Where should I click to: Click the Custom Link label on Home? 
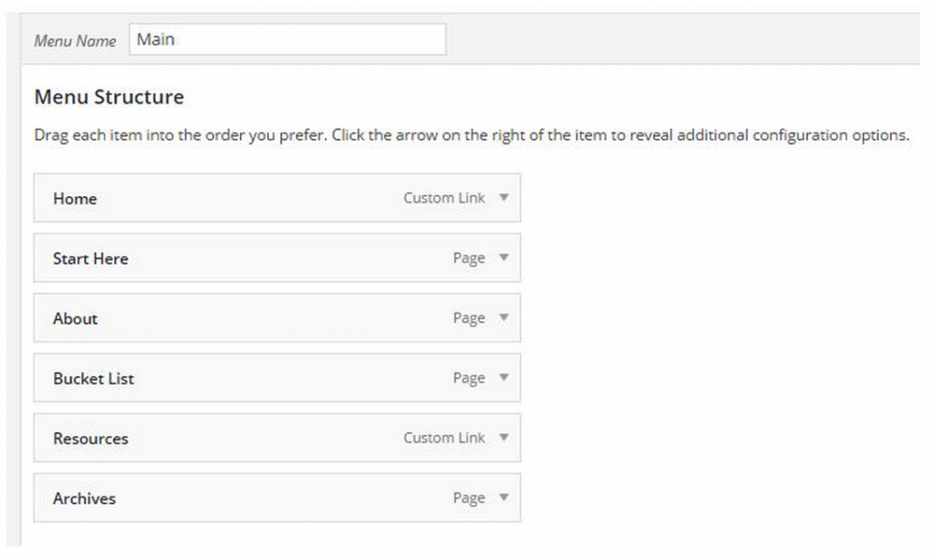point(444,198)
